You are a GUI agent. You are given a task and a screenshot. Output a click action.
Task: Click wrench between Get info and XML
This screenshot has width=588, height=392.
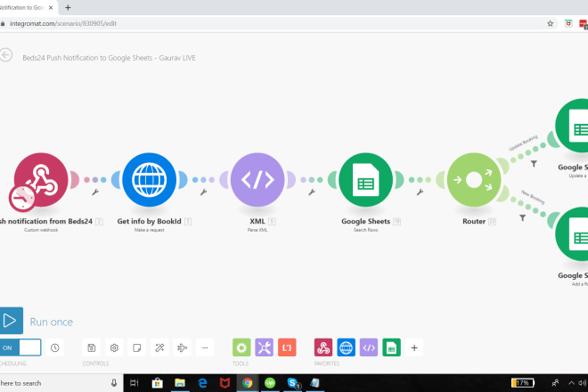pyautogui.click(x=203, y=192)
